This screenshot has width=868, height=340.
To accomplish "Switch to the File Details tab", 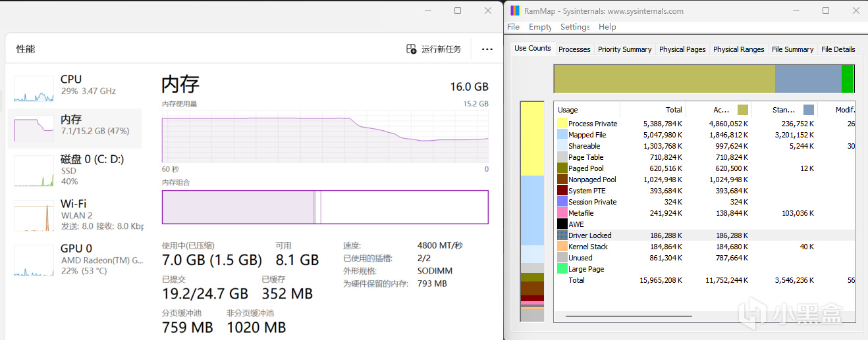I will pos(838,49).
